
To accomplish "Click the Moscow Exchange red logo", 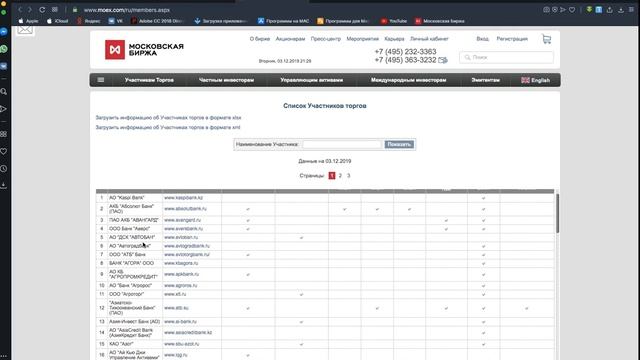I will coord(115,50).
